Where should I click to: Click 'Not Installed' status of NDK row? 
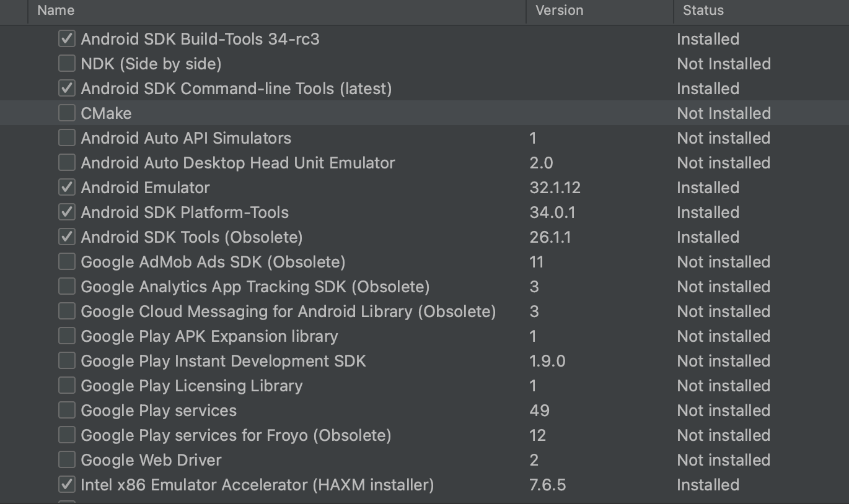[724, 64]
